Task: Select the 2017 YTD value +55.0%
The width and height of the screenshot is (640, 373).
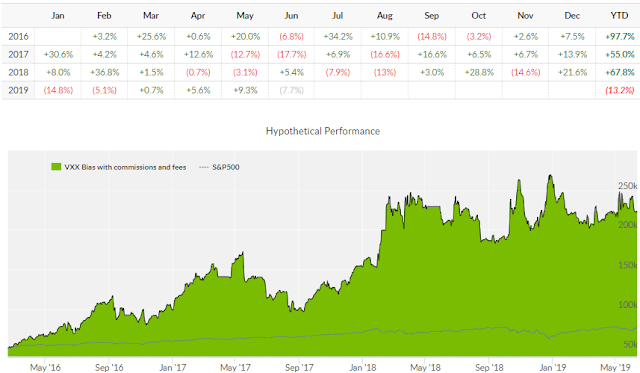Action: [x=620, y=54]
